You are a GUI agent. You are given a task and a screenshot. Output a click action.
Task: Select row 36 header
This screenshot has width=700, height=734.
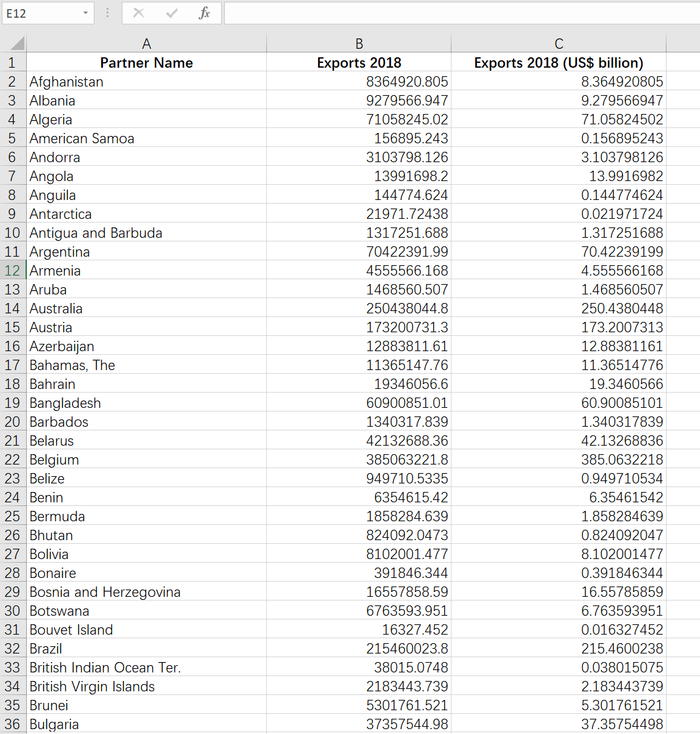[13, 724]
